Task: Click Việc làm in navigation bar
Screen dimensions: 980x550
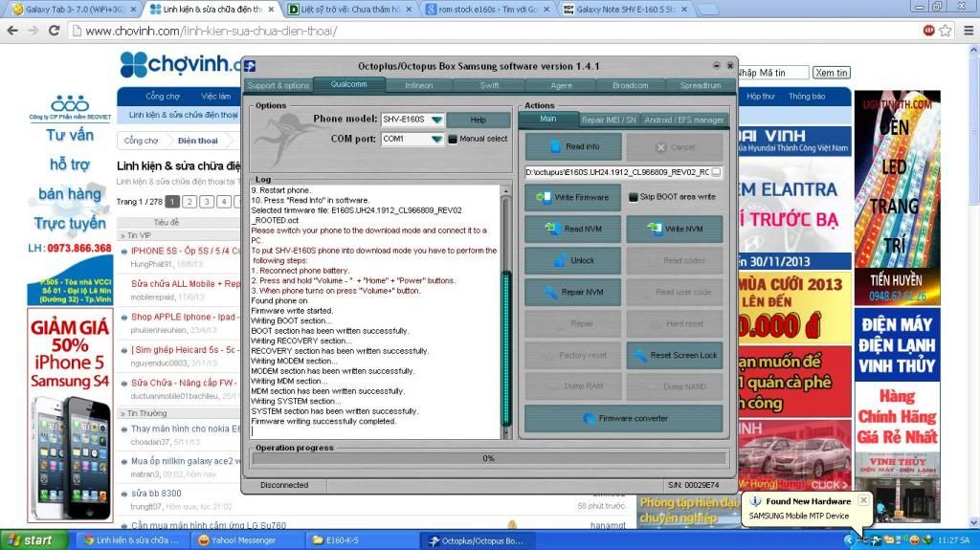Action: coord(215,97)
